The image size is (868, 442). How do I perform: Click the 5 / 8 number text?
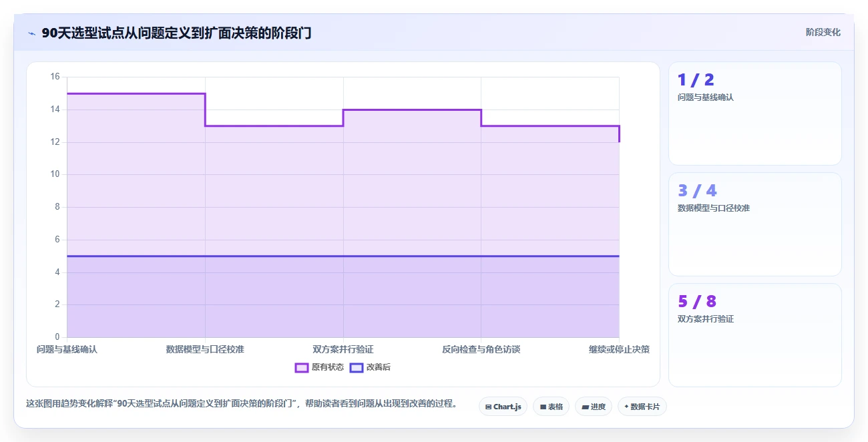pyautogui.click(x=697, y=302)
